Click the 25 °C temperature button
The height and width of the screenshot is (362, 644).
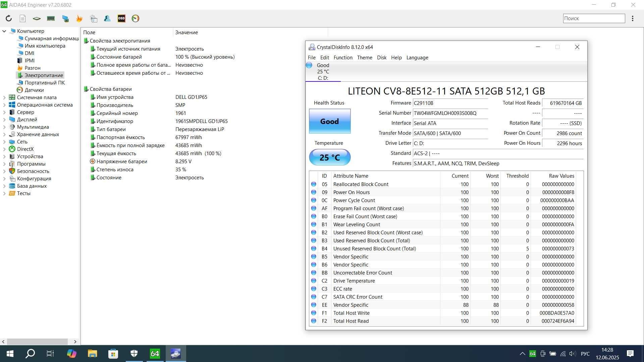pyautogui.click(x=330, y=157)
